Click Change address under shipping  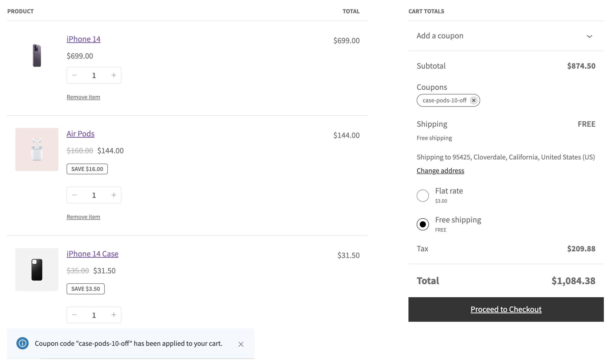(440, 170)
